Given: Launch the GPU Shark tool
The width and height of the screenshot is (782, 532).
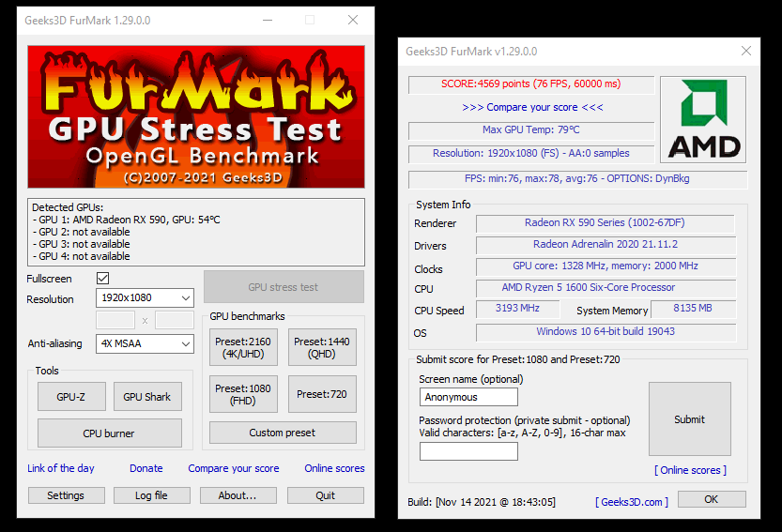Looking at the screenshot, I should click(147, 397).
